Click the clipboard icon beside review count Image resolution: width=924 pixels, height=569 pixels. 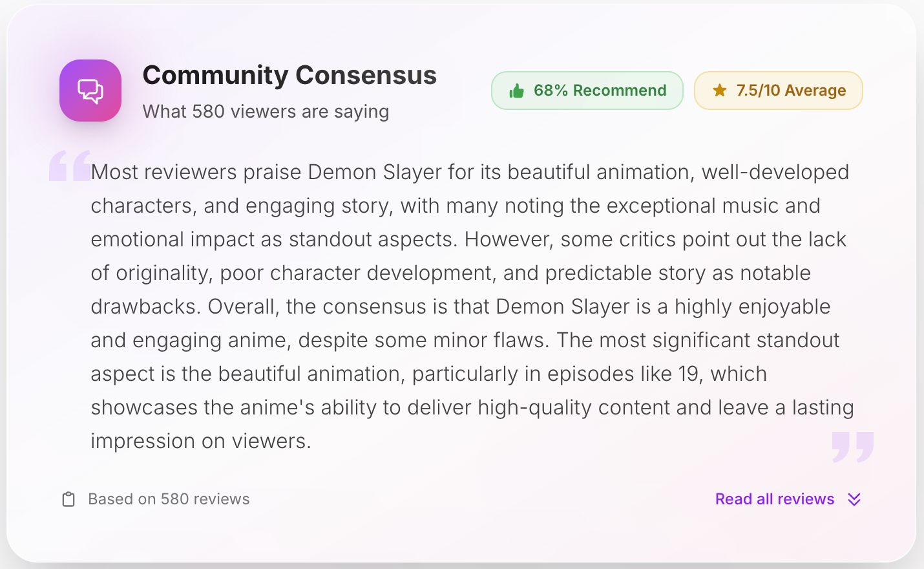click(x=68, y=499)
